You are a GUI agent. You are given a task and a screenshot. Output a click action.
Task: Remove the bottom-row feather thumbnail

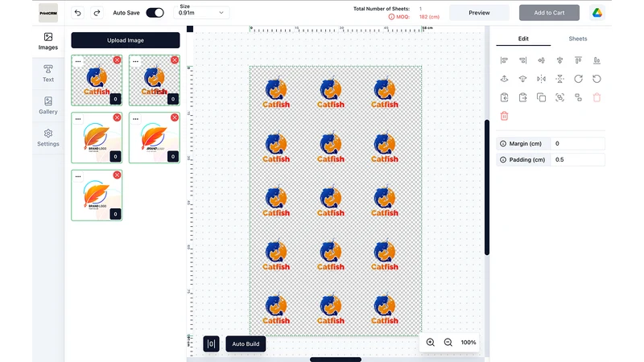pos(117,175)
